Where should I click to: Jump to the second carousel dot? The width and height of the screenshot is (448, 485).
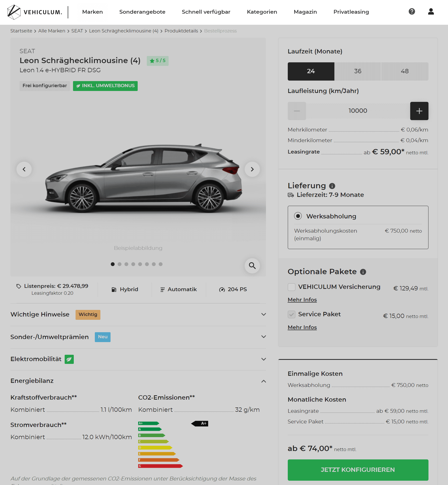click(x=120, y=264)
